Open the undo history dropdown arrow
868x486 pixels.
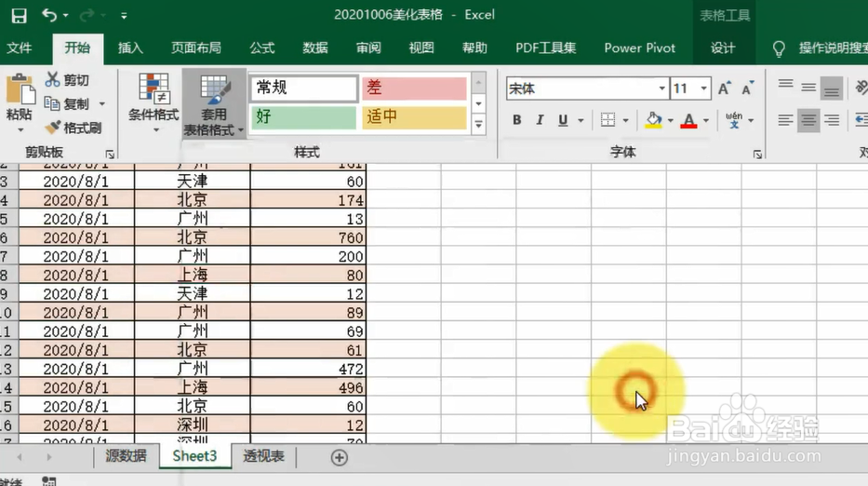pos(66,16)
